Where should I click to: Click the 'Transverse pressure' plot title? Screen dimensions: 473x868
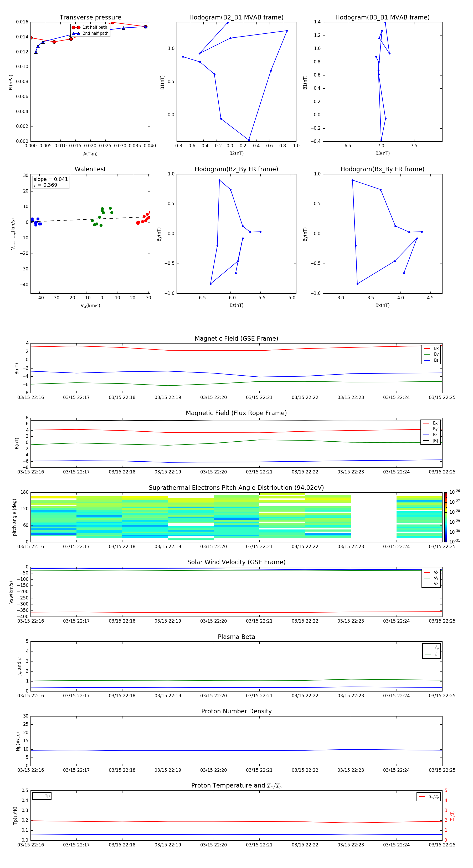[90, 17]
